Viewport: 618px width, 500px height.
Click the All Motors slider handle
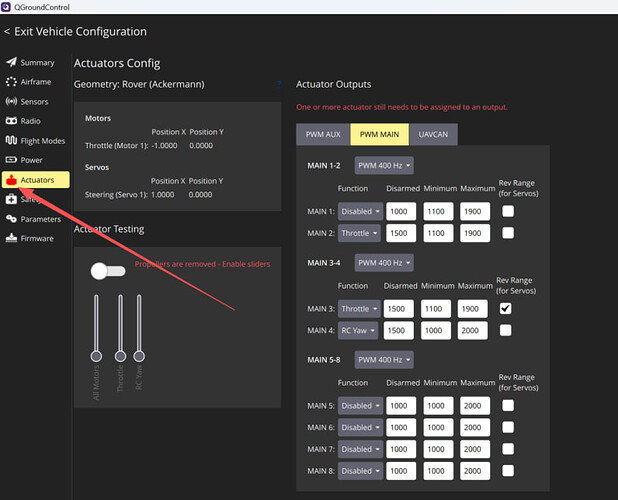click(96, 356)
